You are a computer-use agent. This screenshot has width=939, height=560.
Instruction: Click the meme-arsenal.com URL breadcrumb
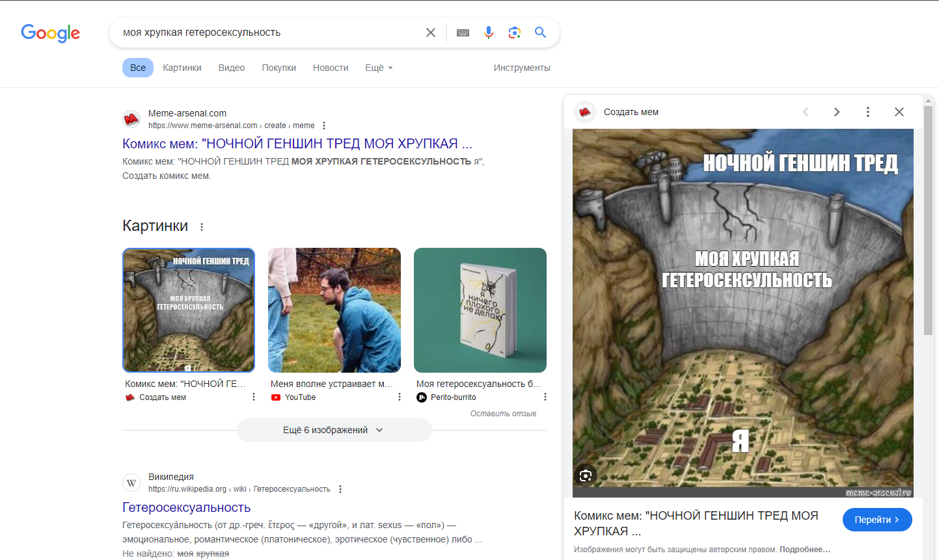[232, 126]
